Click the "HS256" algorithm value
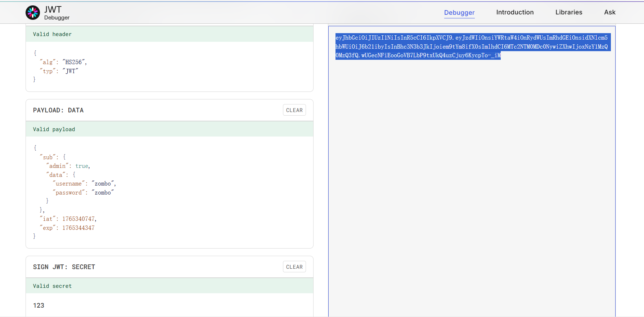 73,62
